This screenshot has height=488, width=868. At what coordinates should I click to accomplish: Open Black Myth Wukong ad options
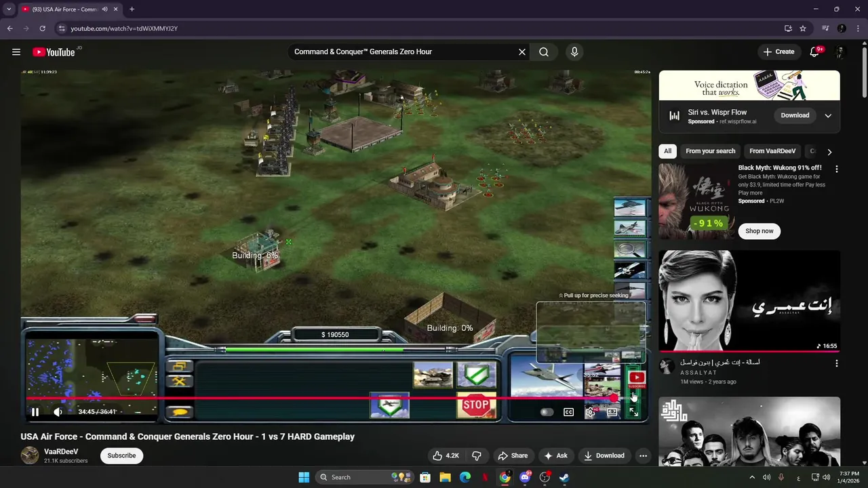[x=836, y=169]
